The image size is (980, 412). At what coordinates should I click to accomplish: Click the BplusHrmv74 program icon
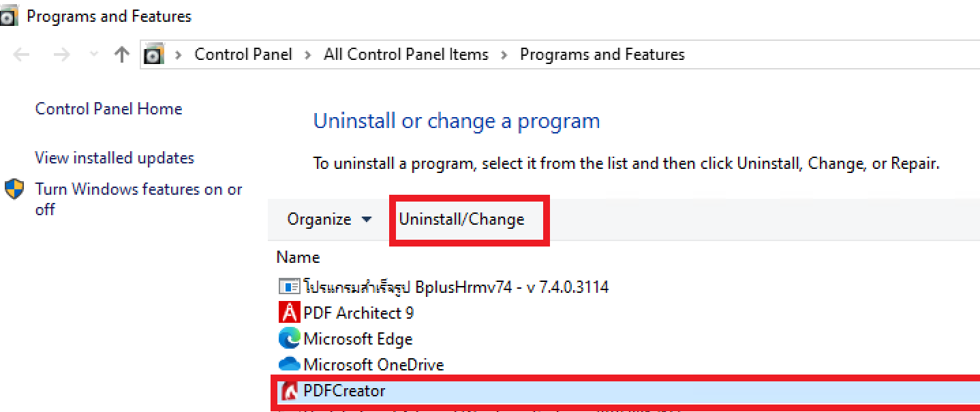pyautogui.click(x=289, y=287)
